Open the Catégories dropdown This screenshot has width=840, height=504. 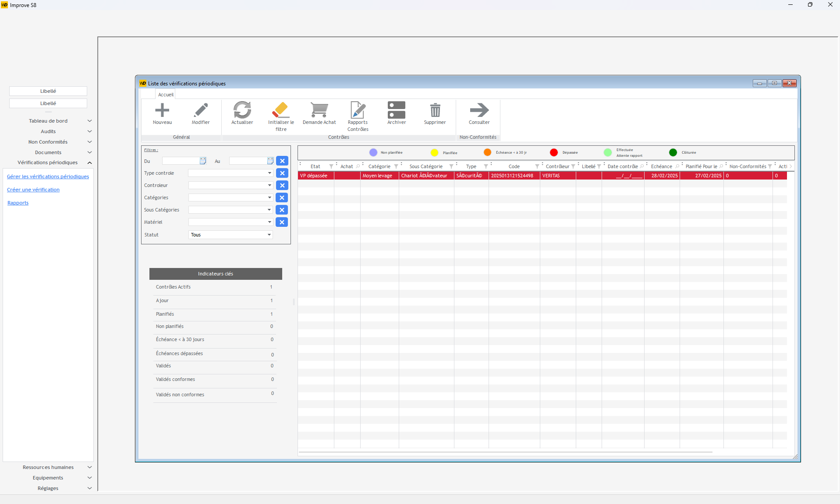[269, 198]
